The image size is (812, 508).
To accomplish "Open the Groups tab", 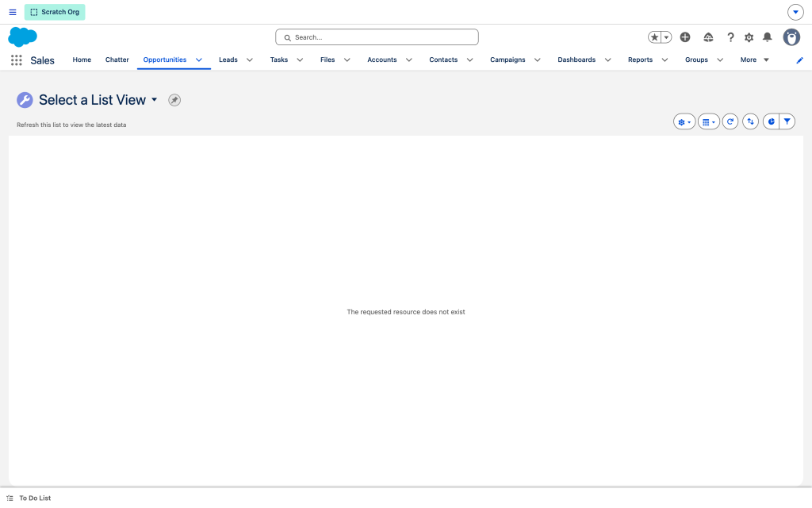I will pyautogui.click(x=696, y=60).
